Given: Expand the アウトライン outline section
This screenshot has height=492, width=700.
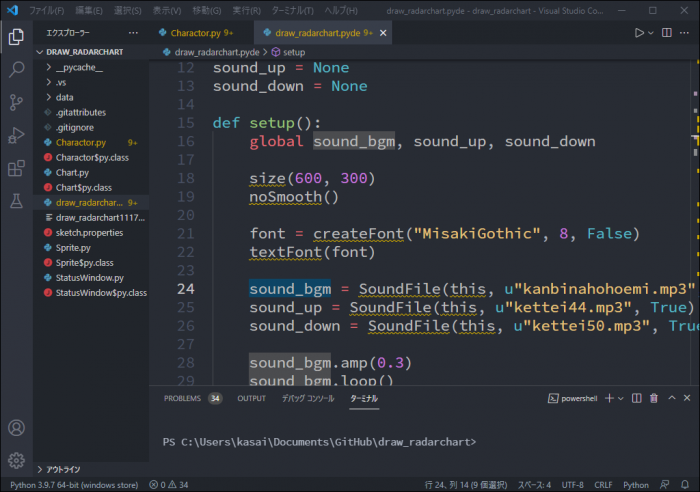Looking at the screenshot, I should tap(64, 469).
